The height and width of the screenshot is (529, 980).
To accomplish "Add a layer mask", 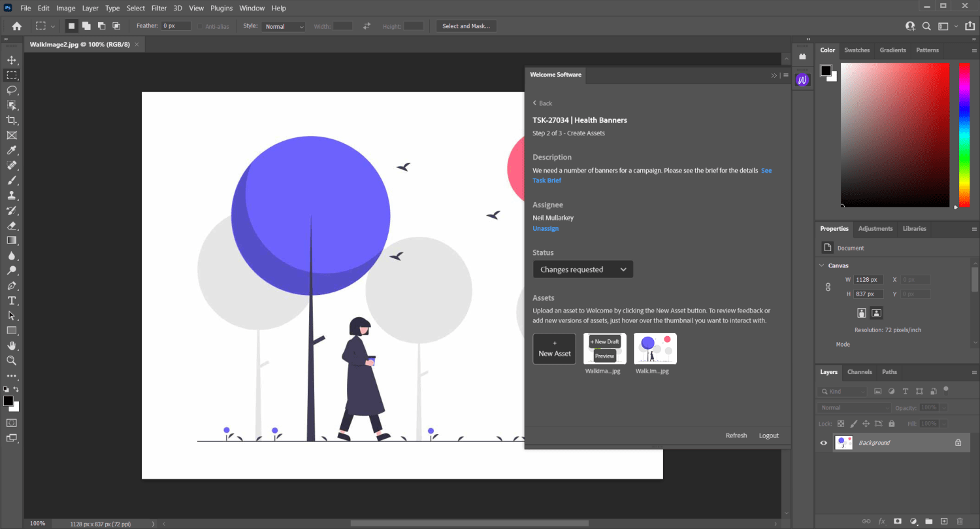I will coord(898,522).
